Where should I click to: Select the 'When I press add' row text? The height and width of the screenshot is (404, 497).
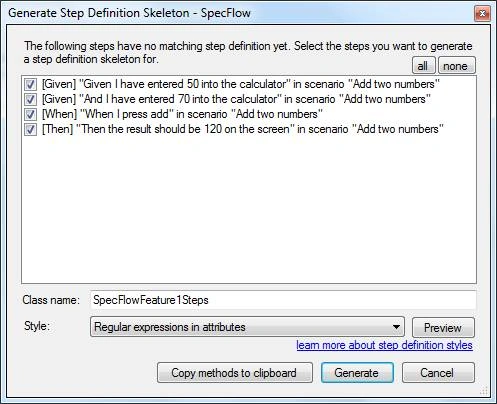point(182,114)
